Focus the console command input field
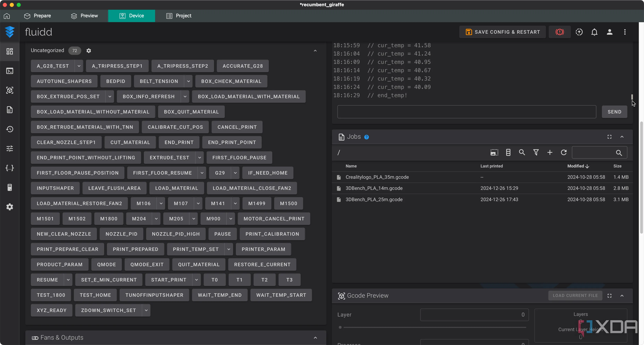The width and height of the screenshot is (644, 345). [x=467, y=112]
